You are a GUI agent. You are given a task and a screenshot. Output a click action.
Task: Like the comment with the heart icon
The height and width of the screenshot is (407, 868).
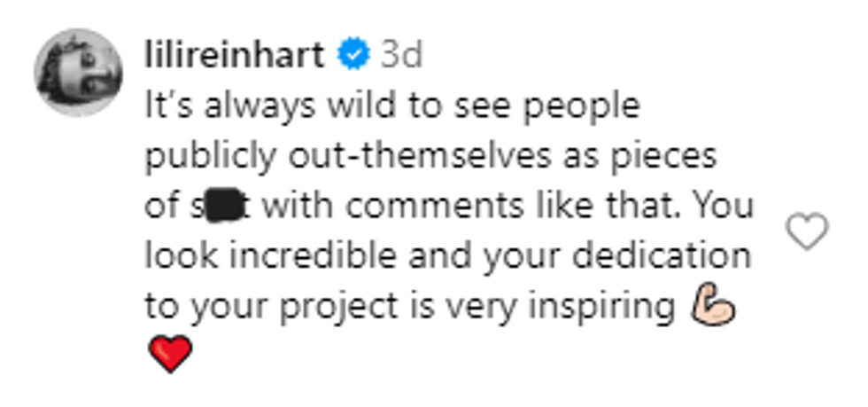pyautogui.click(x=807, y=232)
